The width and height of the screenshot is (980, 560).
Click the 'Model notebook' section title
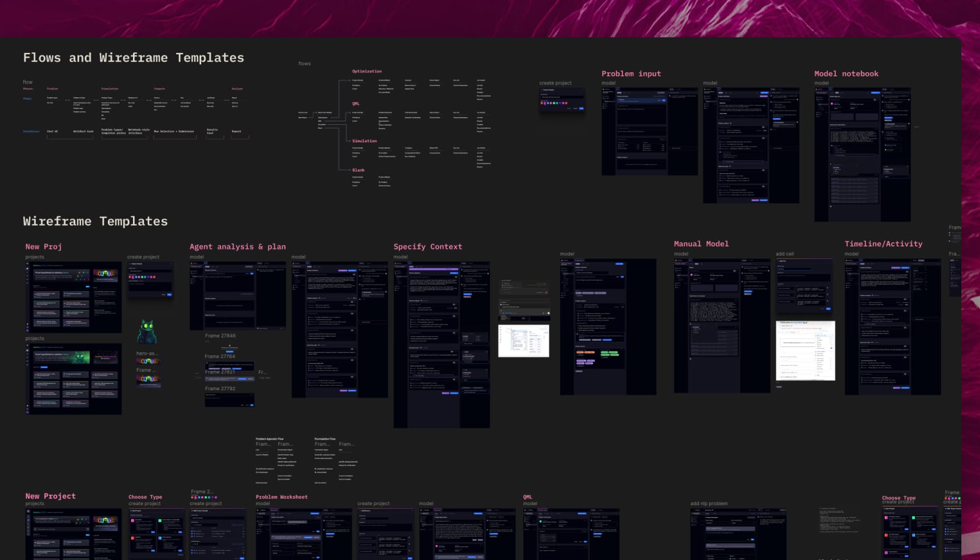tap(846, 73)
